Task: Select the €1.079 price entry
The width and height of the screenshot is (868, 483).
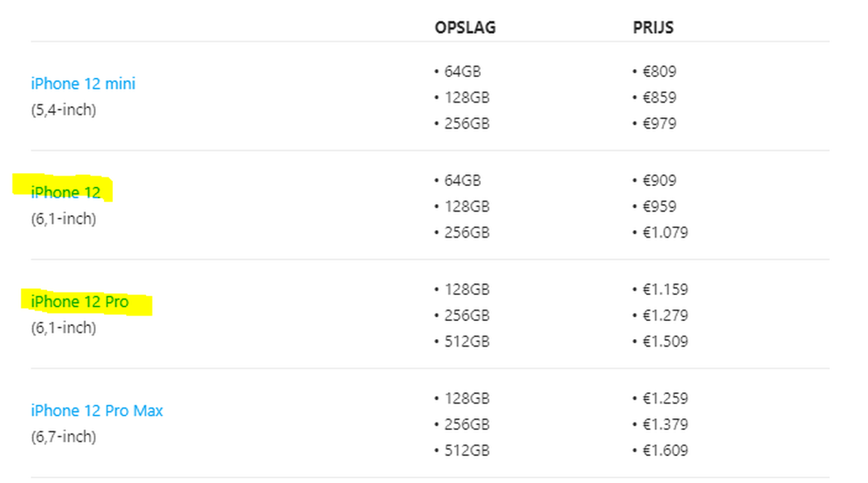Action: pos(665,232)
